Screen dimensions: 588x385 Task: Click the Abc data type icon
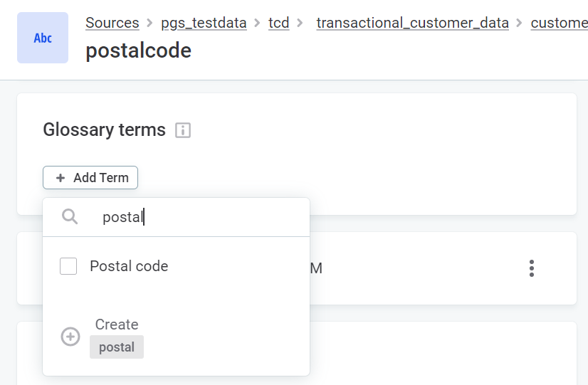tap(43, 38)
